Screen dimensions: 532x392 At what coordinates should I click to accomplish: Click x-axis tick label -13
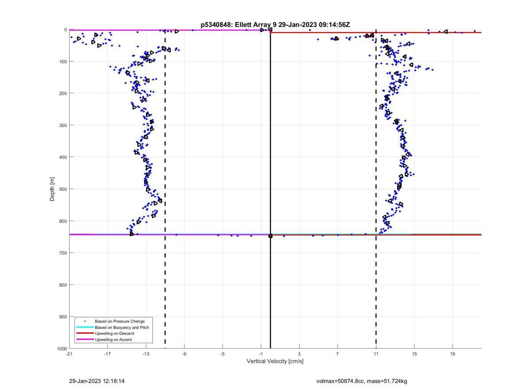point(146,353)
